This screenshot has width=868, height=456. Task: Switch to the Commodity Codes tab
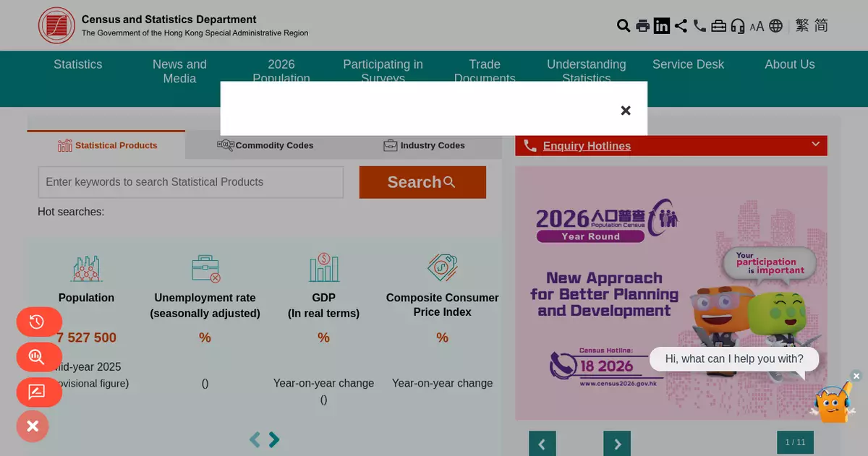[x=265, y=145]
